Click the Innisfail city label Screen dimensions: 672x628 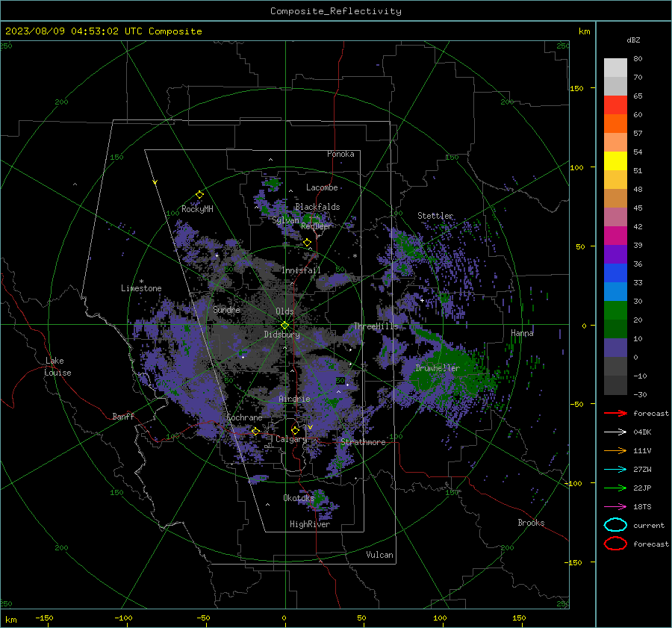point(301,270)
